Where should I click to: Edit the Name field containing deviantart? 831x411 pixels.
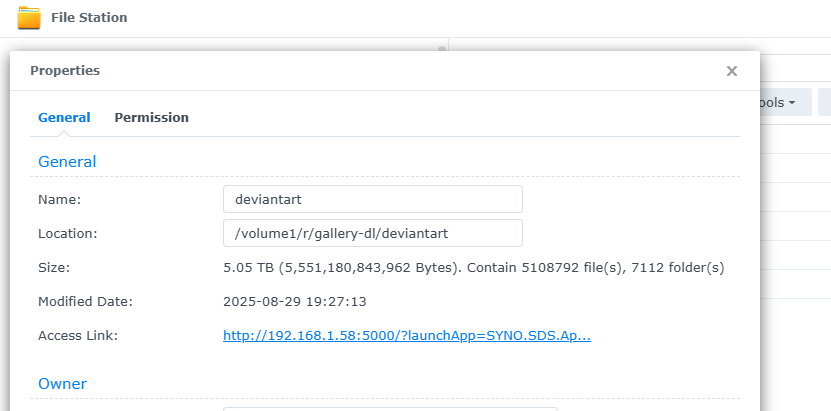click(373, 199)
